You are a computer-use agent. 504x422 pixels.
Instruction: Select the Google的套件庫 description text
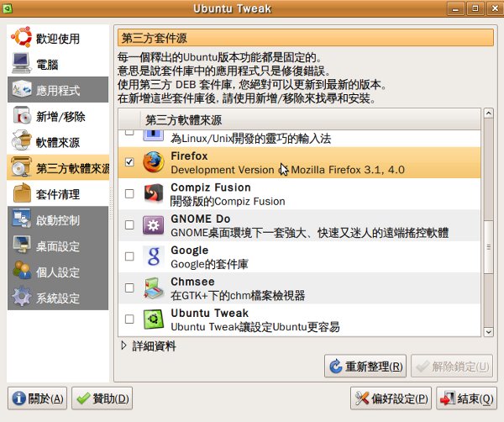point(209,264)
